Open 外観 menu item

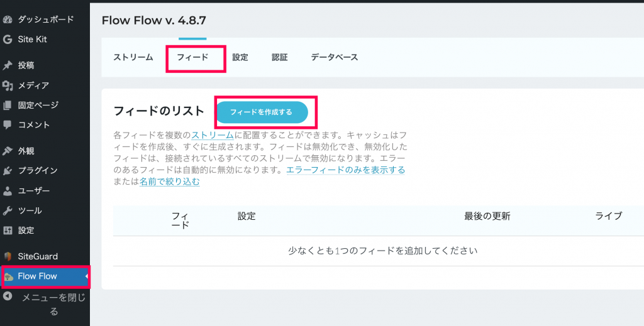point(26,151)
